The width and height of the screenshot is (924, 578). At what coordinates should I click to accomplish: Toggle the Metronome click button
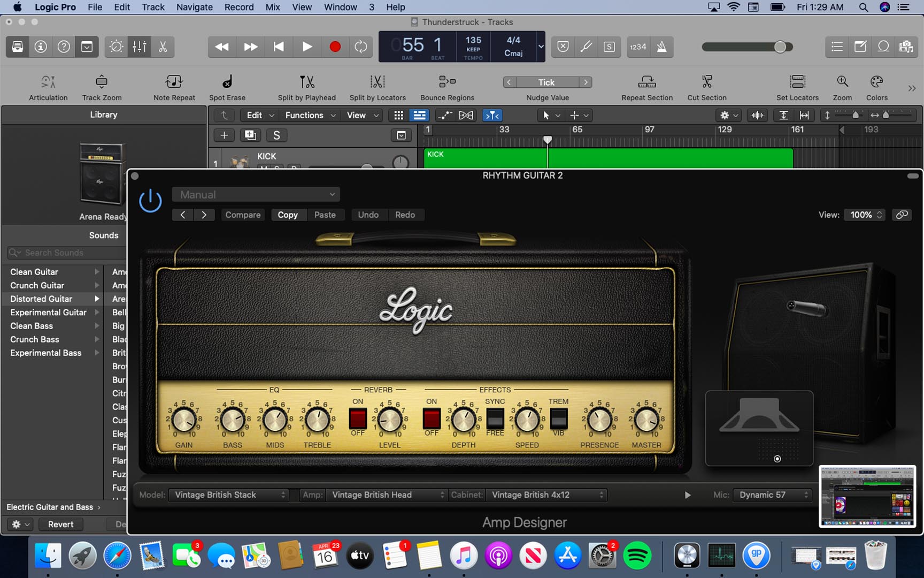click(x=661, y=47)
